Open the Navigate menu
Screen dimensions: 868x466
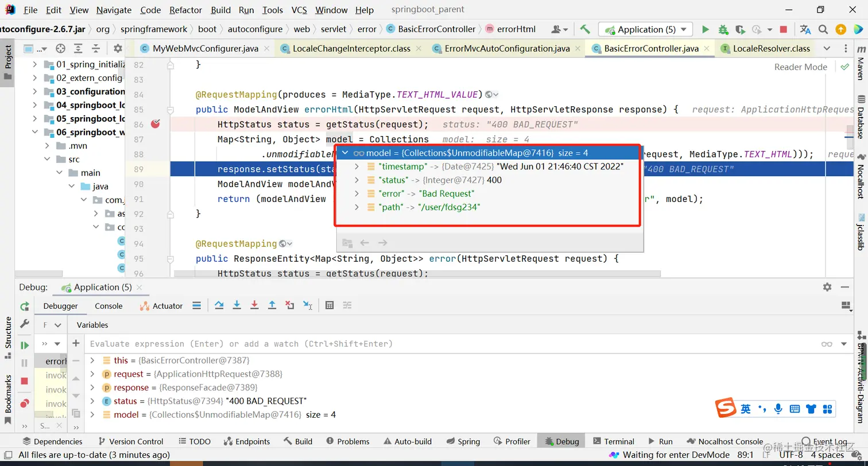coord(114,10)
